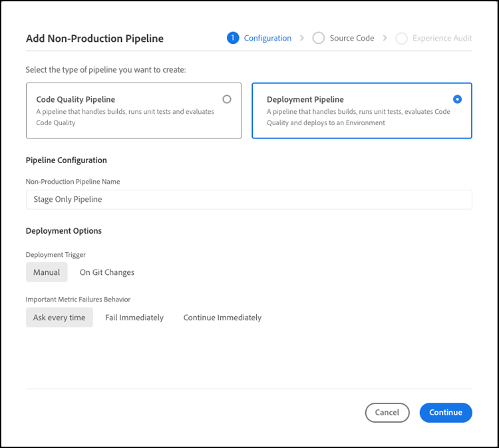
Task: Click the Deployment Pipeline card description text
Action: (x=358, y=117)
